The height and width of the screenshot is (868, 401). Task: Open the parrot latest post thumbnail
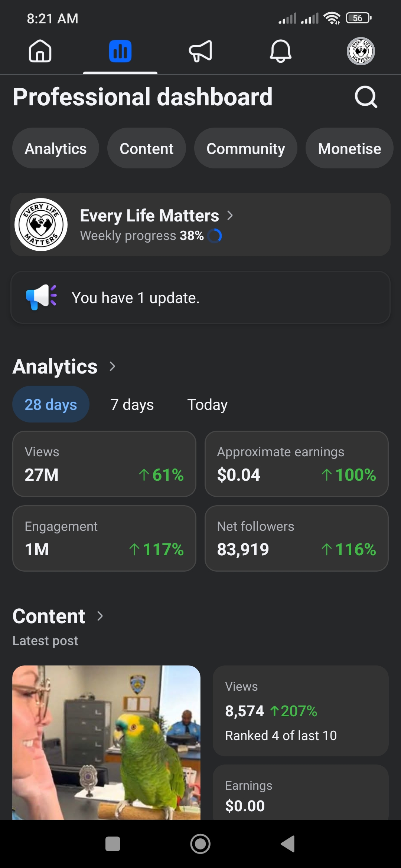106,742
